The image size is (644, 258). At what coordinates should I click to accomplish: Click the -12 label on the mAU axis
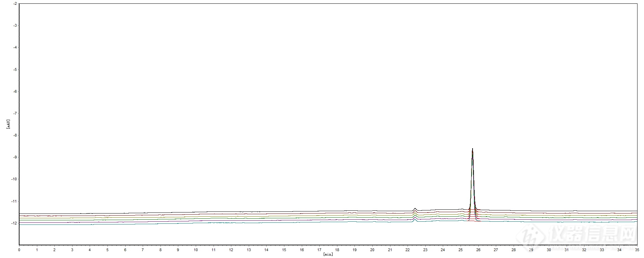point(14,223)
